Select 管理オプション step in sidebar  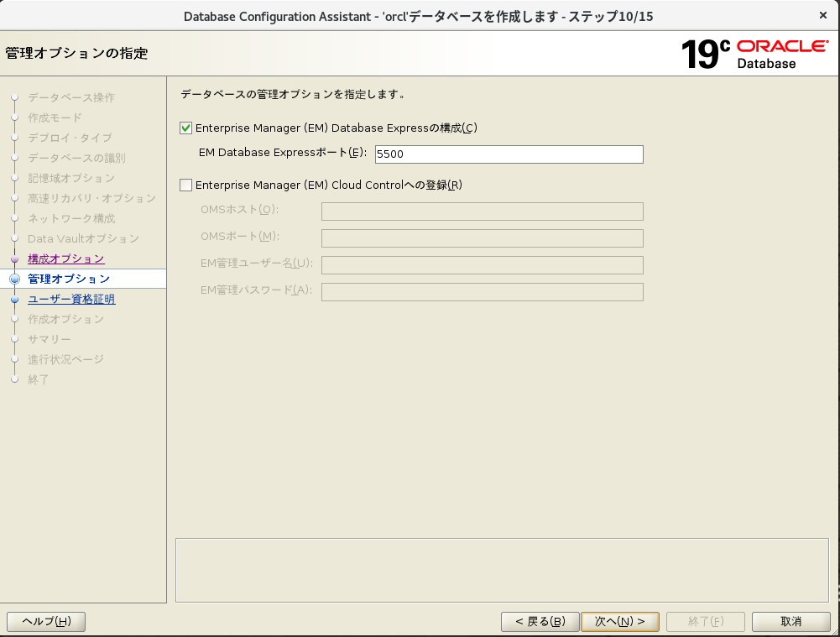point(69,279)
